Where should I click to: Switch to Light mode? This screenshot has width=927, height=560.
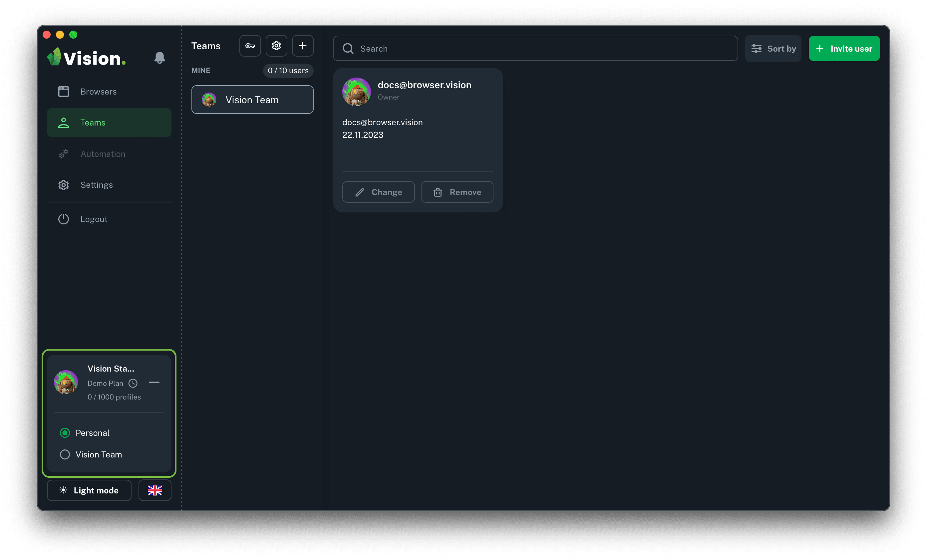click(89, 490)
